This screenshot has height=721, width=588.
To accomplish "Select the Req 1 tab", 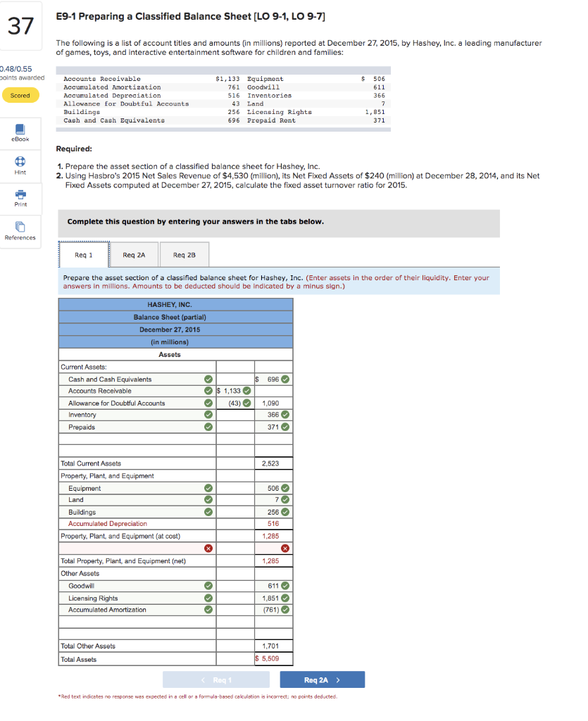I will click(x=82, y=254).
